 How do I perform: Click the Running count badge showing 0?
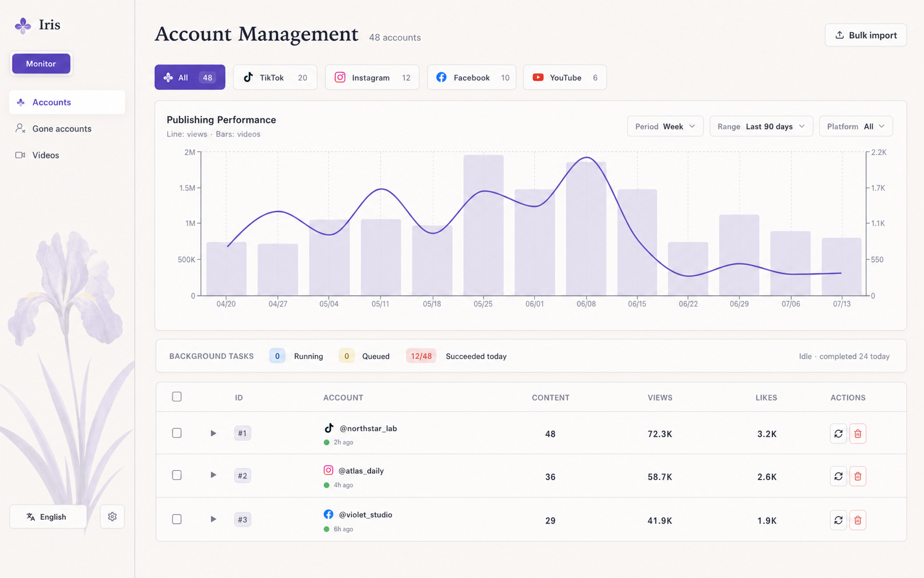(x=277, y=356)
